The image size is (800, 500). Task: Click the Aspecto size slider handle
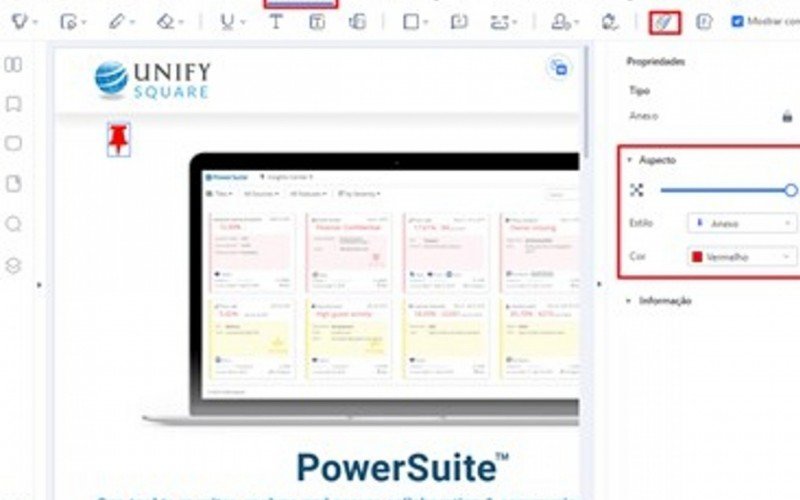791,190
